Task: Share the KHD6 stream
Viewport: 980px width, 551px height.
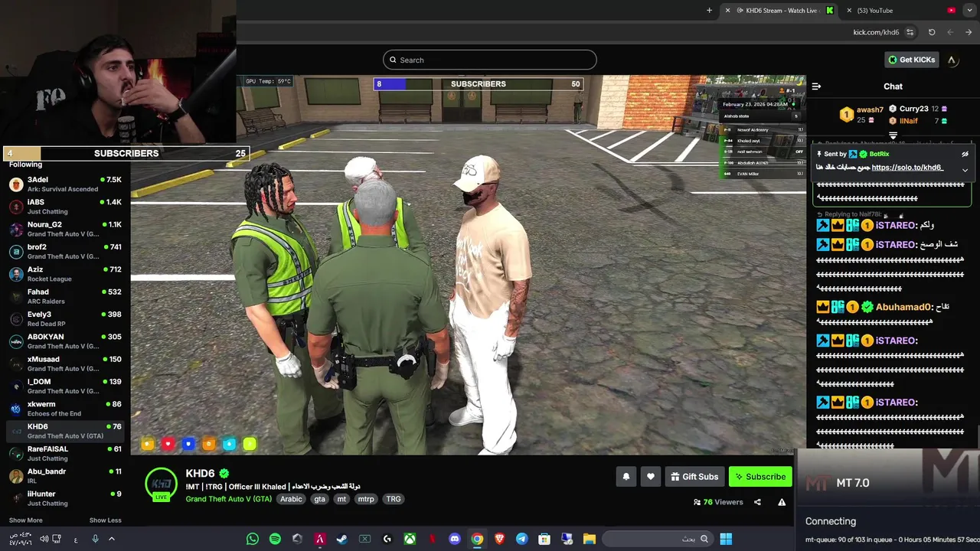Action: pyautogui.click(x=757, y=502)
